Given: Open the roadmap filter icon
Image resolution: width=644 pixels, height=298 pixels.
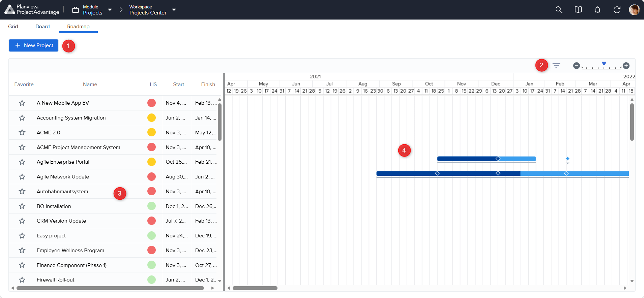Looking at the screenshot, I should pos(556,66).
